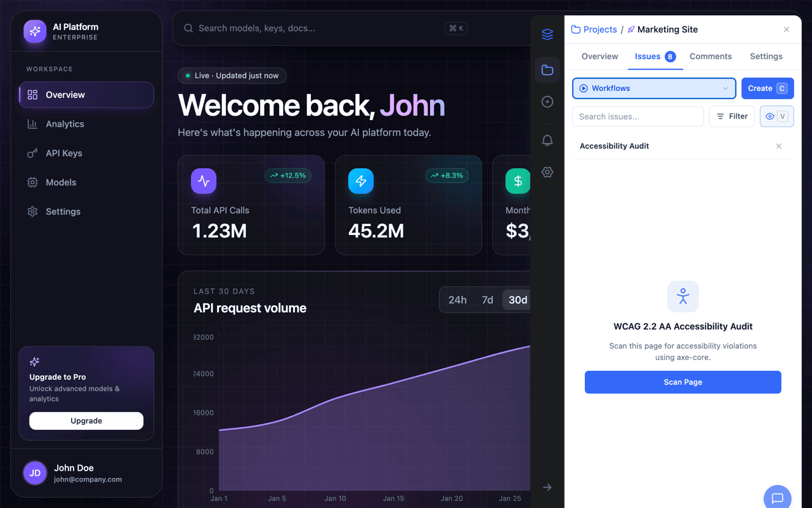Click the gear icon in dark rail
812x508 pixels.
(x=547, y=172)
